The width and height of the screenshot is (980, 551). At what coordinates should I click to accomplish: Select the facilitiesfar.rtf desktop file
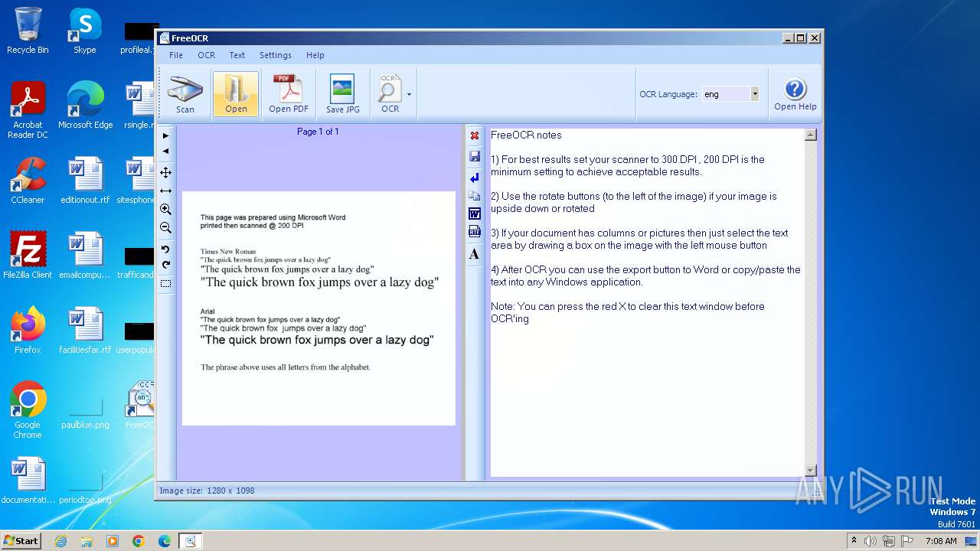pyautogui.click(x=85, y=331)
